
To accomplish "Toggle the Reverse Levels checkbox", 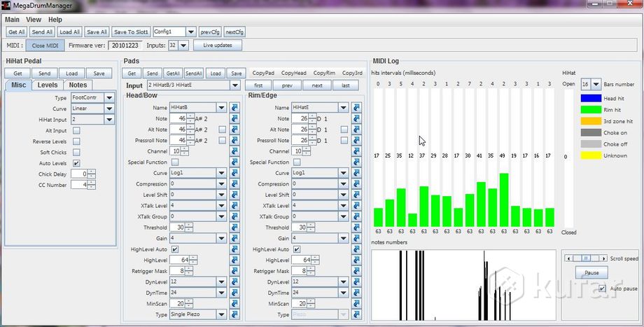I will point(76,141).
